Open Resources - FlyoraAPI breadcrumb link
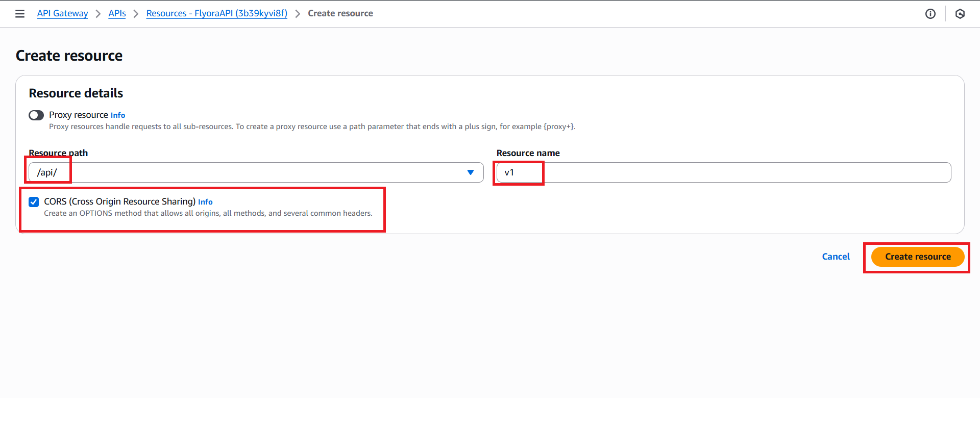 click(x=216, y=14)
